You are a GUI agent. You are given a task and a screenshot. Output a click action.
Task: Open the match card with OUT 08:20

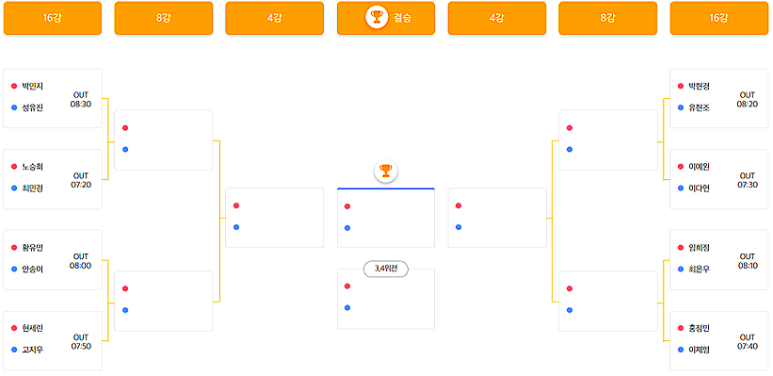click(x=719, y=98)
